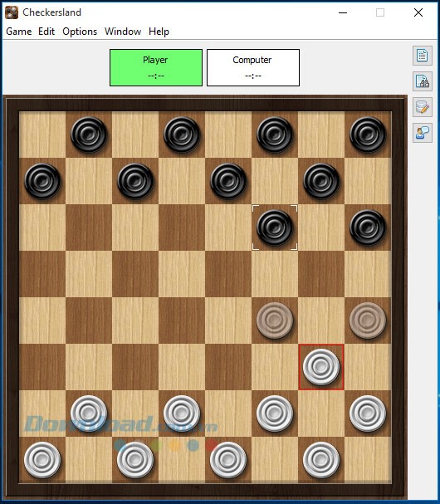Click the black checker marked with corner brackets
The height and width of the screenshot is (504, 440).
coord(275,228)
